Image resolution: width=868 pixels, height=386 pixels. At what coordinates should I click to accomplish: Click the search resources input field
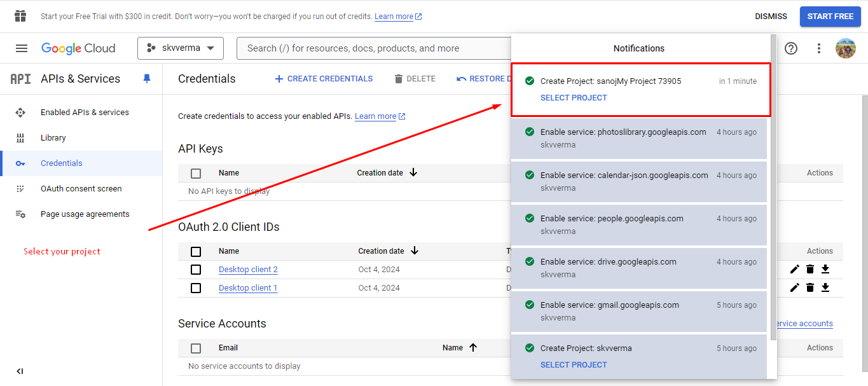pos(375,48)
